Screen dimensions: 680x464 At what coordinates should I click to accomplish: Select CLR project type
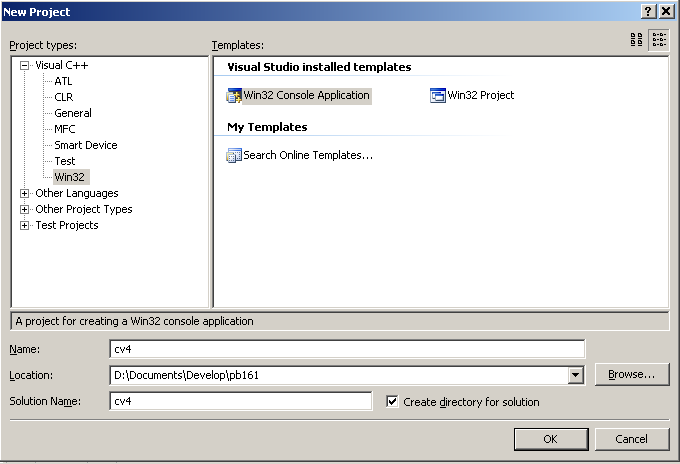point(64,97)
